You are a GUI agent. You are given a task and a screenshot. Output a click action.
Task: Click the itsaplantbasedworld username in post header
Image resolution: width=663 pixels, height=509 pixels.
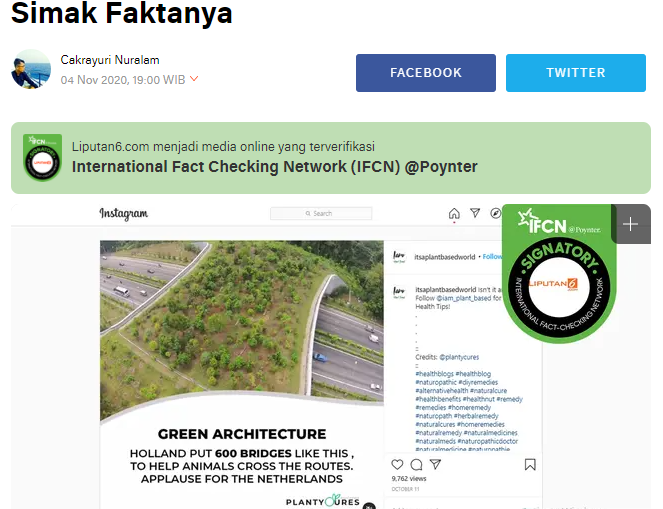(x=444, y=257)
